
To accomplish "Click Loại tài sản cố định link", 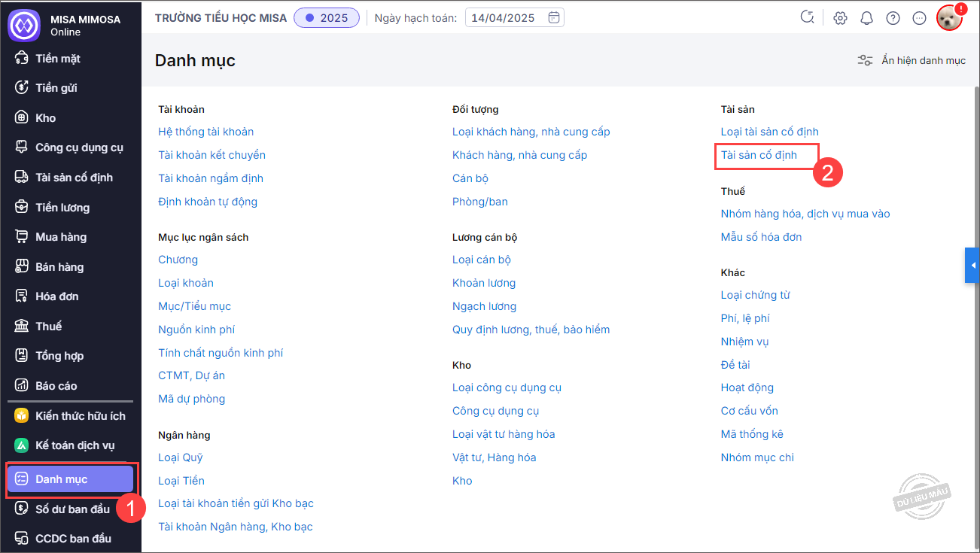I will click(769, 132).
